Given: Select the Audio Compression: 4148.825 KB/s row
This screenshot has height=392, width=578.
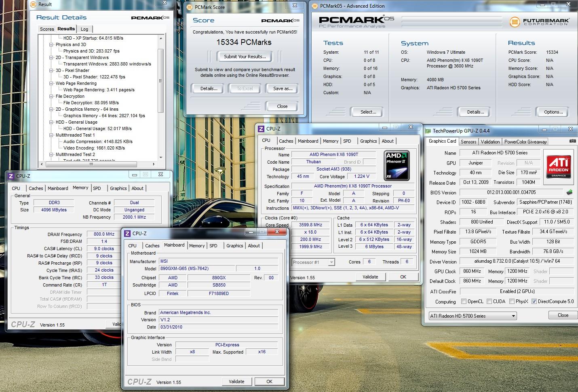Looking at the screenshot, I should pos(98,141).
